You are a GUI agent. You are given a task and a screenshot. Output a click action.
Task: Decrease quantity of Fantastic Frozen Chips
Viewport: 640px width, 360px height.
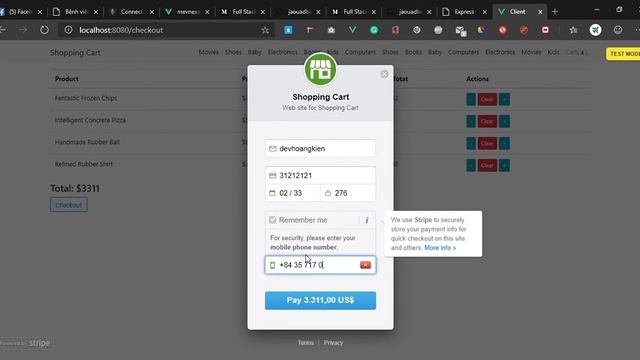coord(471,99)
